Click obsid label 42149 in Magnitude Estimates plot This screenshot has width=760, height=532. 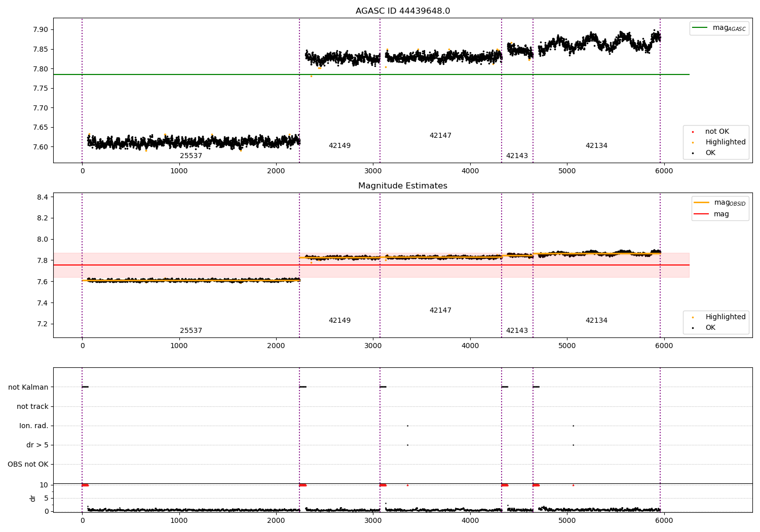click(x=339, y=321)
